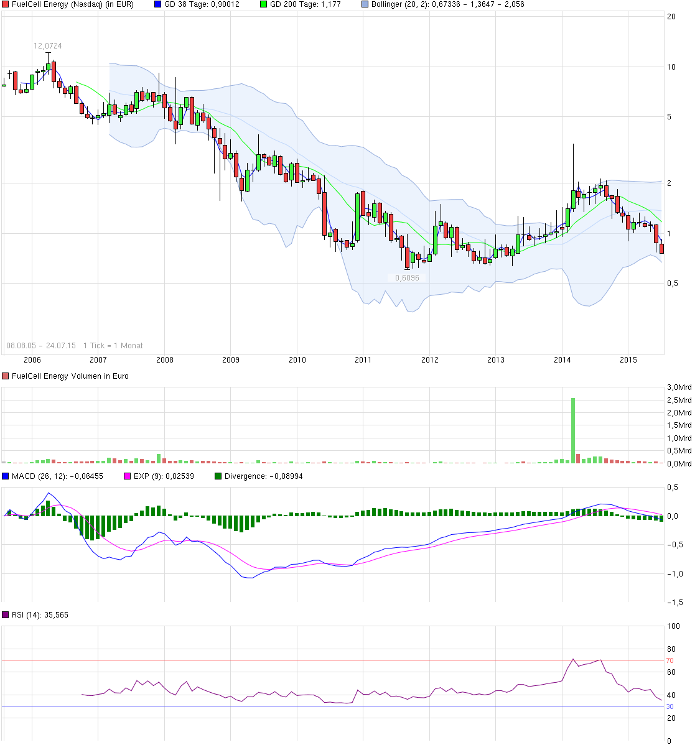
Task: Click the MACD axis value -1,5
Action: pos(675,603)
